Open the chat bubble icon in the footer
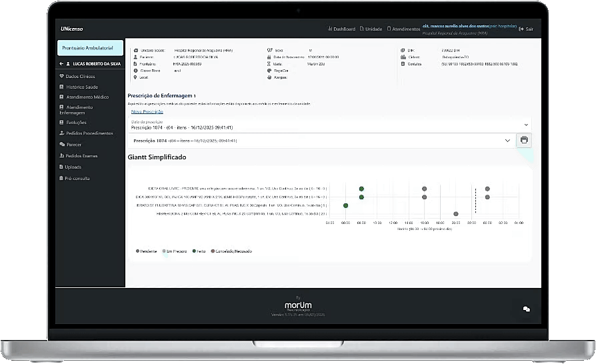This screenshot has width=596, height=364. coord(526,309)
